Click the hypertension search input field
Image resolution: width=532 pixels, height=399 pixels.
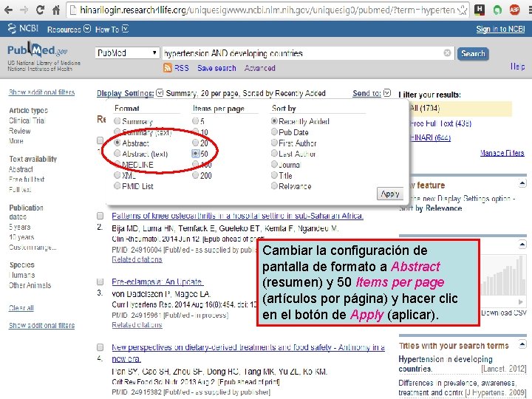tap(303, 53)
